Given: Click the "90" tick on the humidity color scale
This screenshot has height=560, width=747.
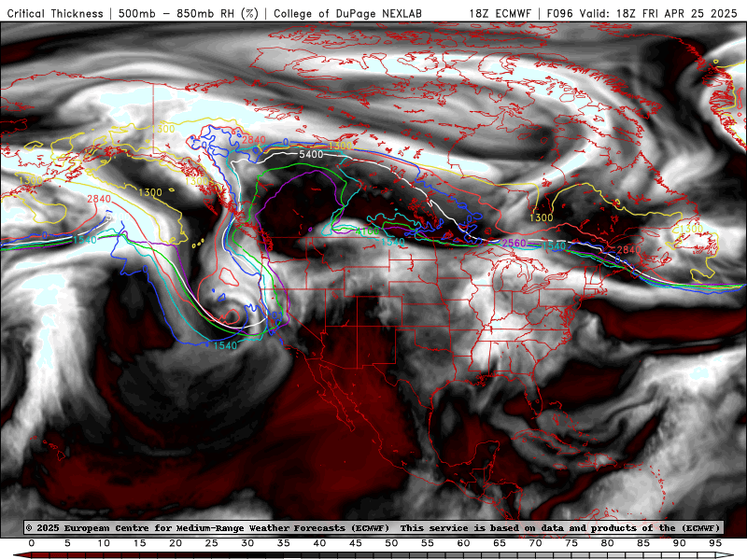Looking at the screenshot, I should [680, 543].
